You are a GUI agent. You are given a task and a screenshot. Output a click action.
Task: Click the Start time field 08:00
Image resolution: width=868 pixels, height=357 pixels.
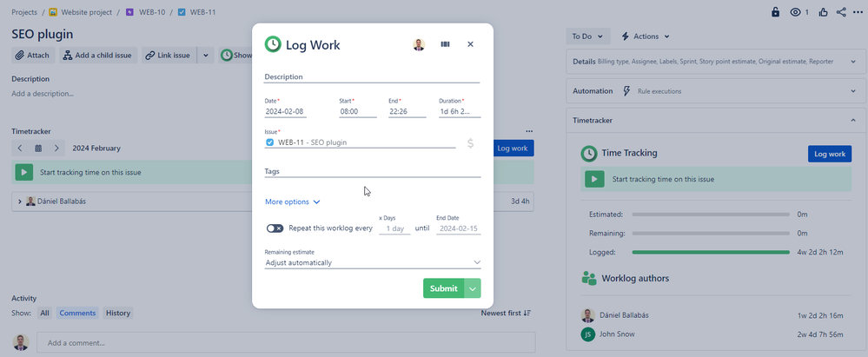pos(358,111)
